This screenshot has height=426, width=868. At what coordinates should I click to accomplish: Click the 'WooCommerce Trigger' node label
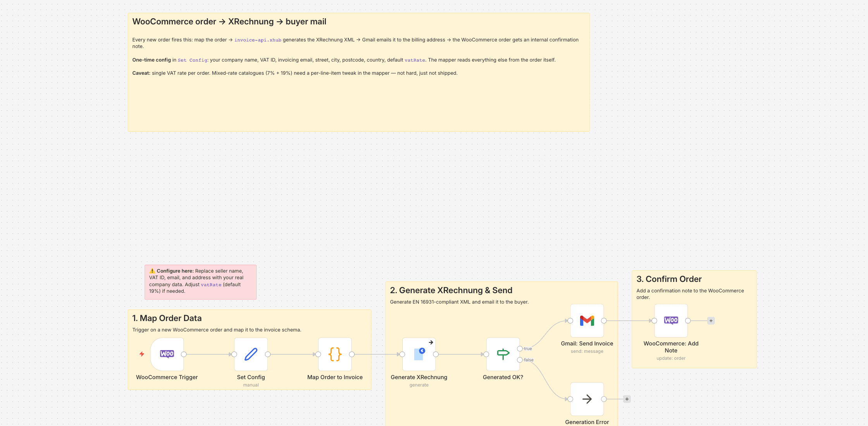click(167, 377)
